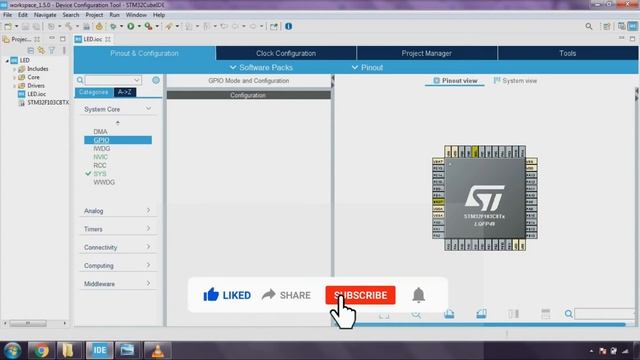Click the pinout top/bottom view icon

(513, 314)
